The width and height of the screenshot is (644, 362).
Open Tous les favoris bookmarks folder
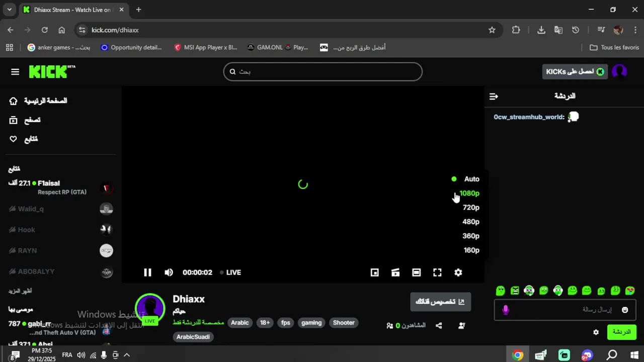click(614, 47)
